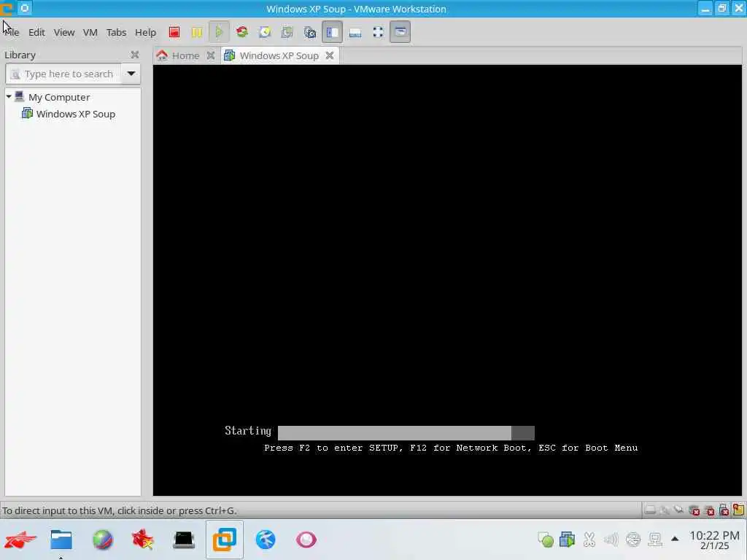The width and height of the screenshot is (747, 560).
Task: Click the yellow message log status icon
Action: point(738,510)
